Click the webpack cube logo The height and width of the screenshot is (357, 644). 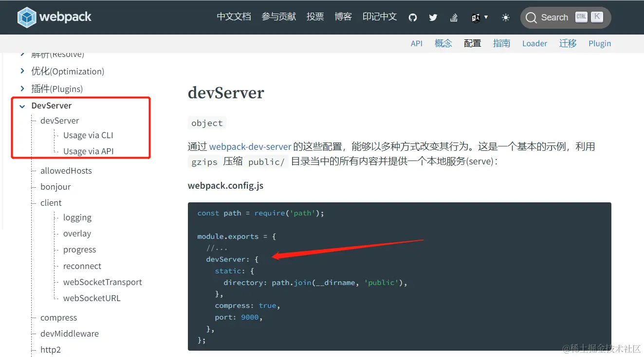tap(27, 18)
